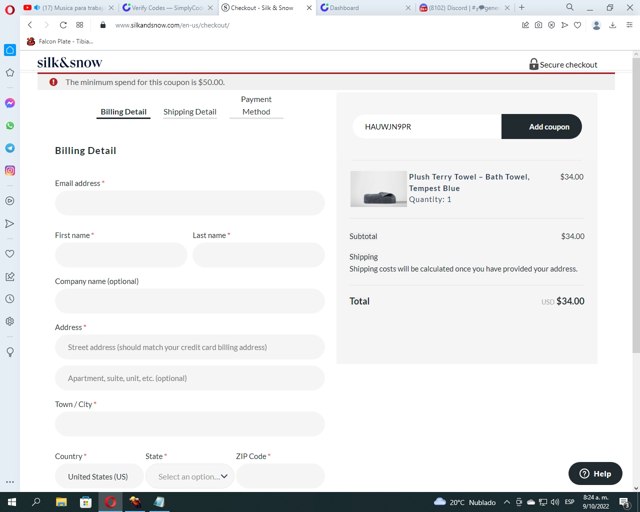
Task: Focus the ZIP Code field
Action: point(280,476)
